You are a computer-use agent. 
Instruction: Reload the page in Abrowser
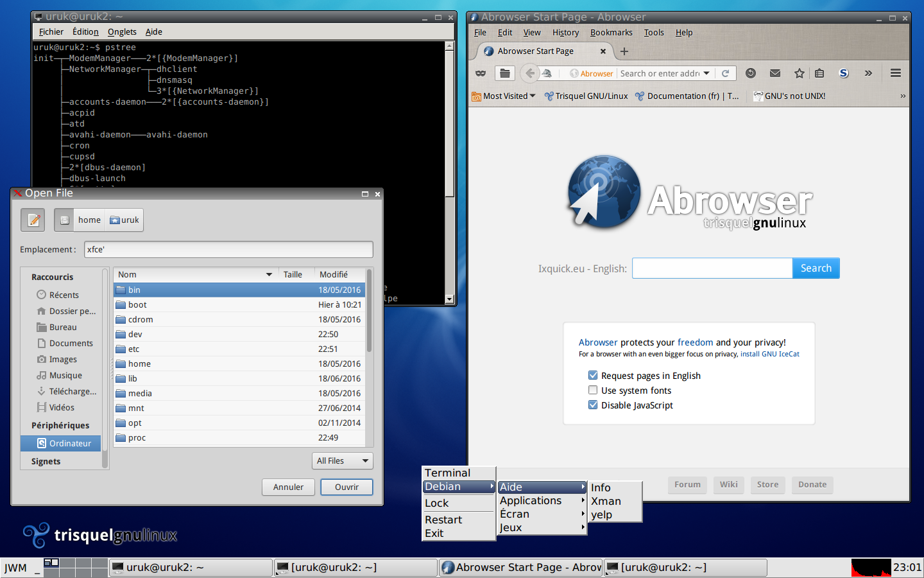725,73
